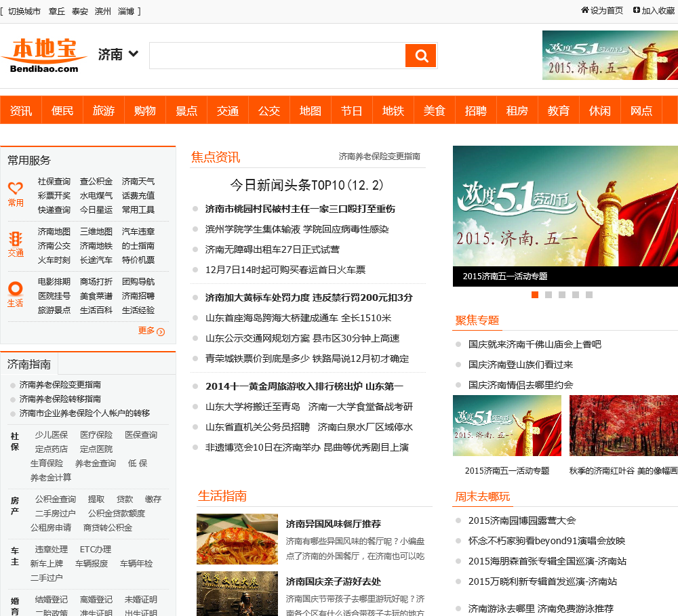The width and height of the screenshot is (678, 616).
Task: Open the 景点 navigation menu
Action: point(186,110)
